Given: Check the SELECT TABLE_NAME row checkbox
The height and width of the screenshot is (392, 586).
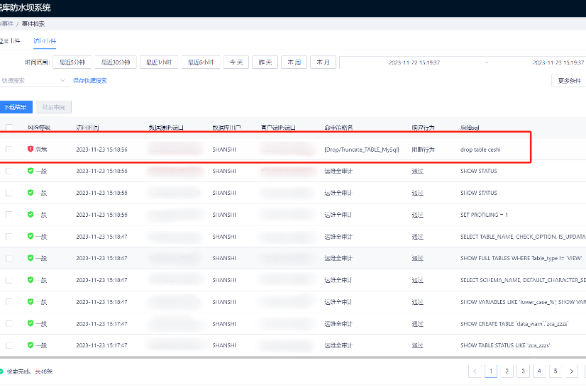Looking at the screenshot, I should coord(9,236).
